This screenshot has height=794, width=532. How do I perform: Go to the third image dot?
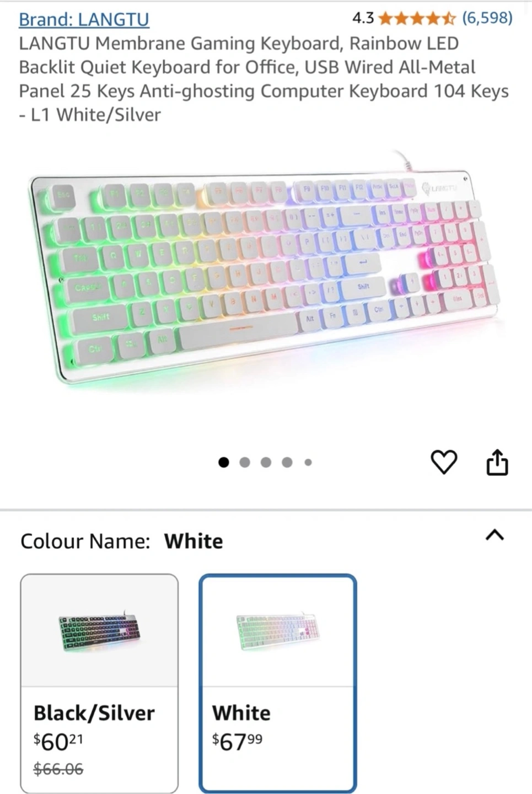266,462
